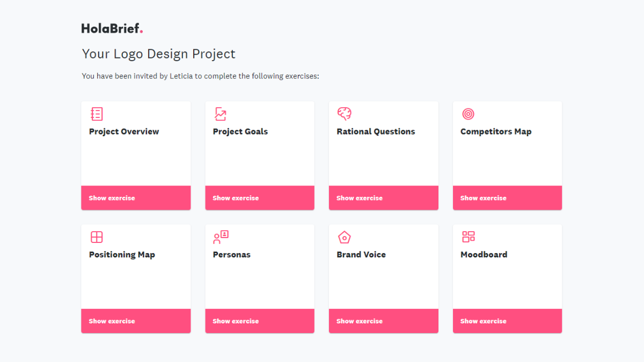Click the HolaBrief logo
The width and height of the screenshot is (644, 362).
click(x=112, y=27)
